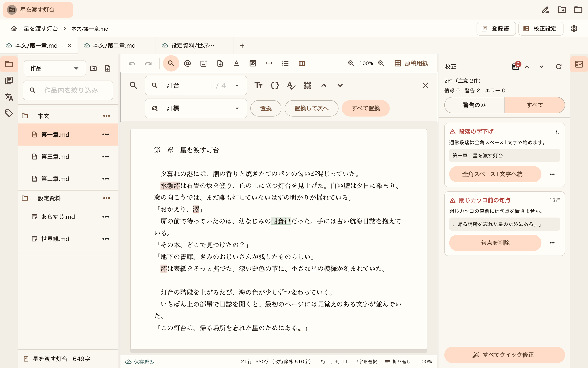
Task: Click the @ mention icon in toolbar
Action: 187,64
